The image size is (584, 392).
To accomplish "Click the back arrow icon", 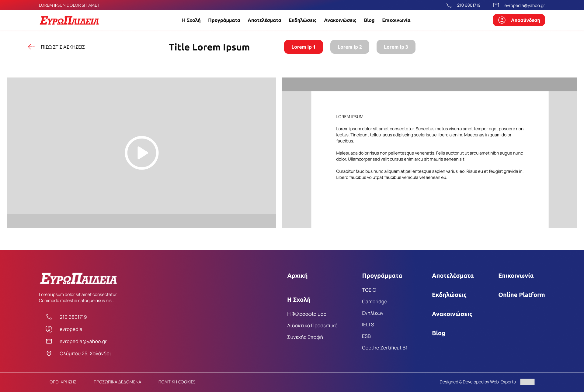I will pyautogui.click(x=31, y=47).
